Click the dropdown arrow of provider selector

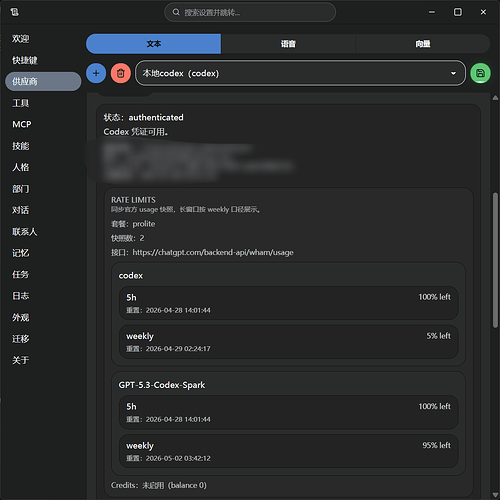(453, 73)
